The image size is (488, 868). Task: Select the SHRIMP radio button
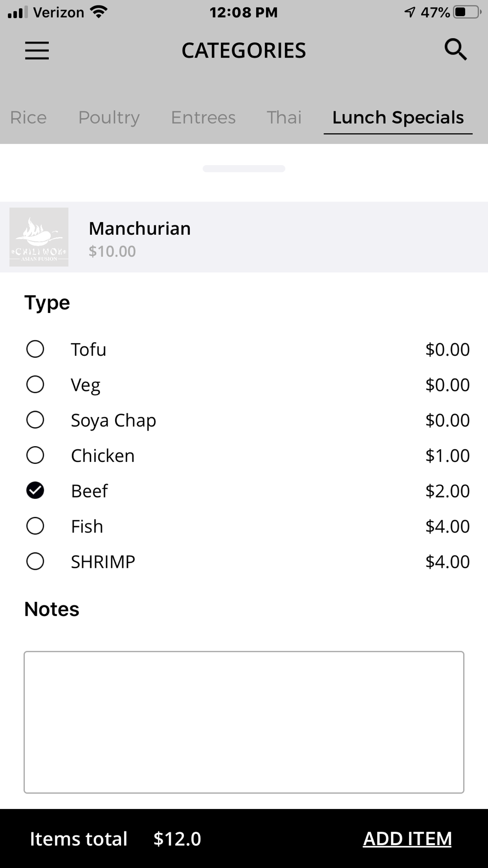[x=35, y=561]
